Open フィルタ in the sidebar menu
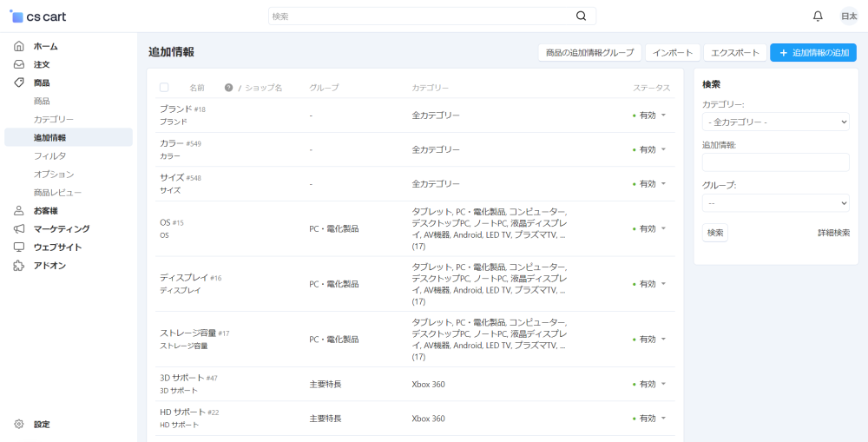 [x=49, y=155]
